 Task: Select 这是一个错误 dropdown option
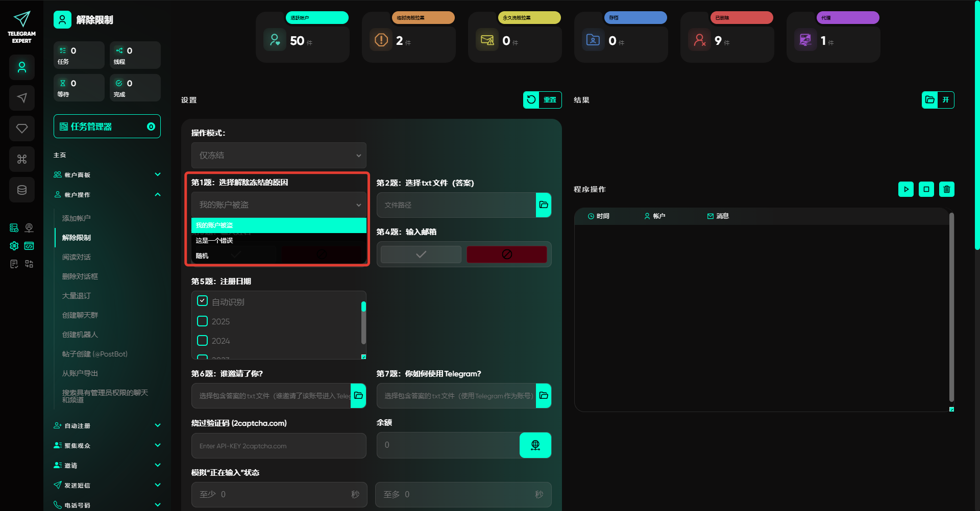click(279, 241)
